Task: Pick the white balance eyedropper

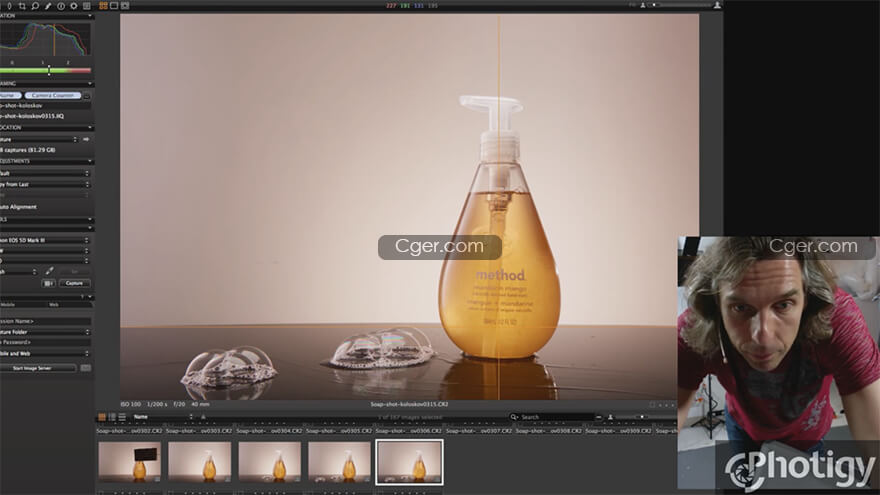Action: click(49, 272)
